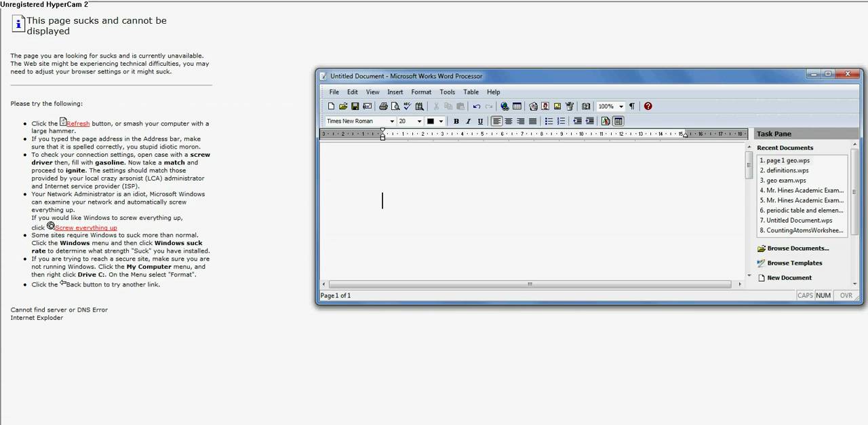This screenshot has height=425, width=868.
Task: Toggle bold formatting
Action: click(x=456, y=121)
